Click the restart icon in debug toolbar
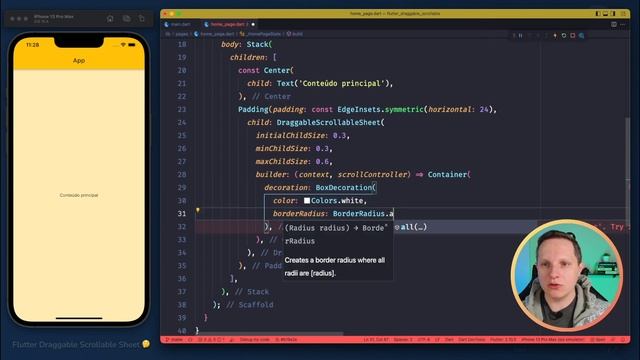Image resolution: width=640 pixels, height=360 pixels. pos(564,36)
